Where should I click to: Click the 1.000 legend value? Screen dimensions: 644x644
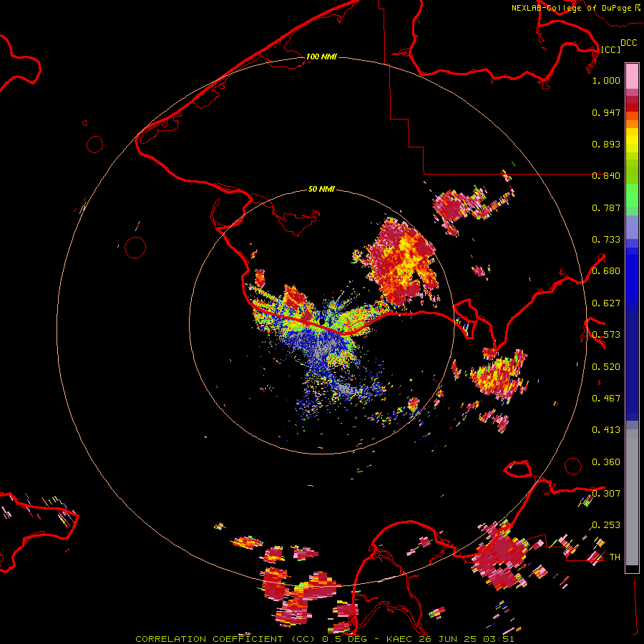tap(606, 80)
